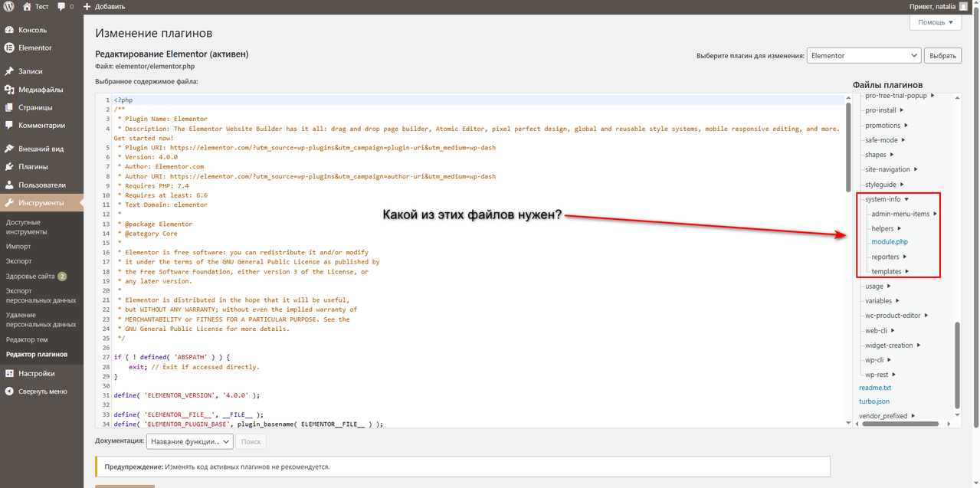Open Медиафайлы section

point(41,90)
